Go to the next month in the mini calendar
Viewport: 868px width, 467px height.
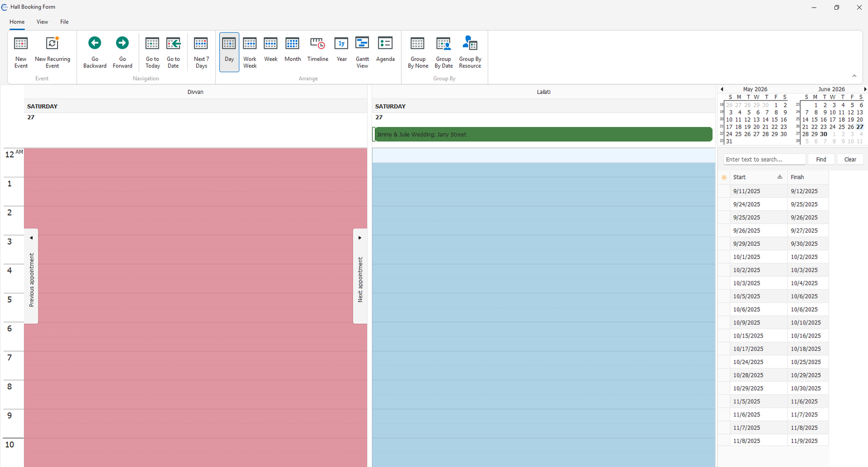click(865, 89)
